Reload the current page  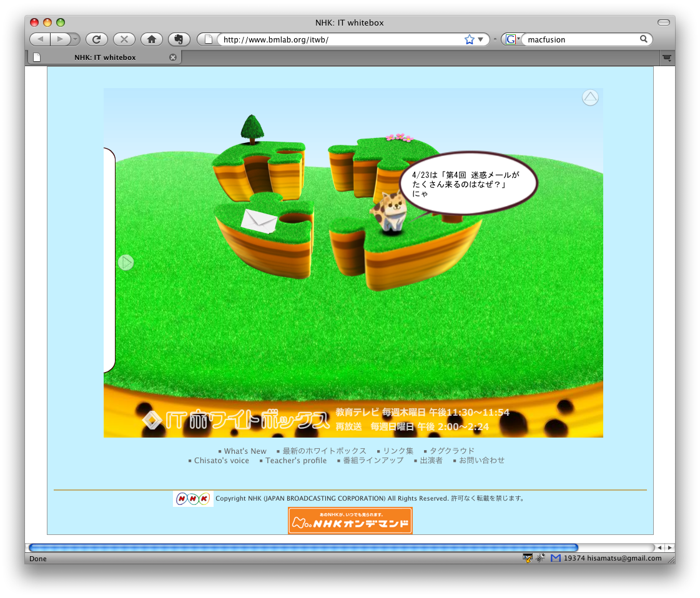[97, 39]
